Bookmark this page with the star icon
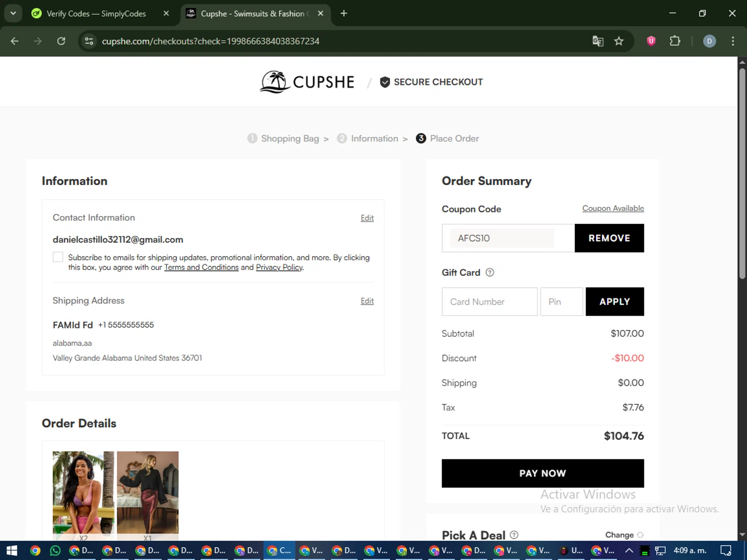This screenshot has height=560, width=747. pos(619,41)
